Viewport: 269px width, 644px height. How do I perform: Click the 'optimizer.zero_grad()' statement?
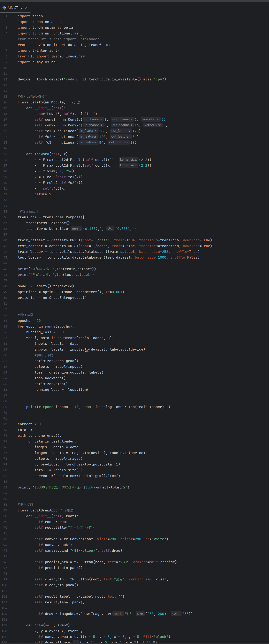click(x=56, y=361)
